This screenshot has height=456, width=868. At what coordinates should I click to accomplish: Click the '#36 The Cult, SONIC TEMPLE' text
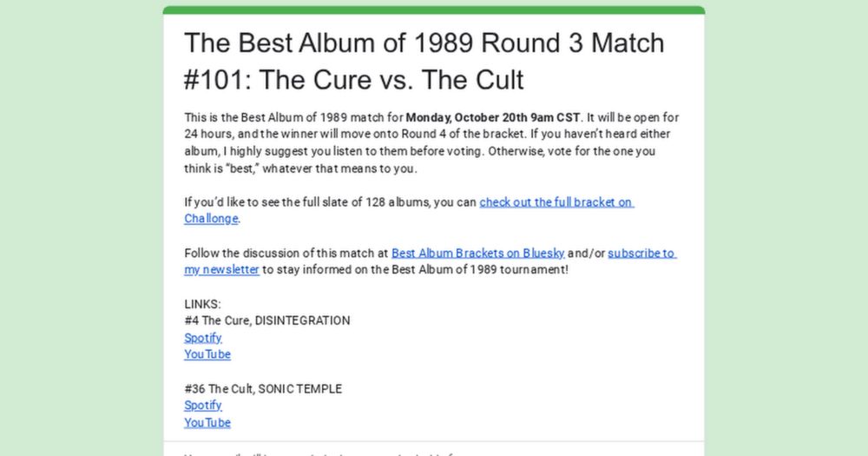click(x=263, y=389)
